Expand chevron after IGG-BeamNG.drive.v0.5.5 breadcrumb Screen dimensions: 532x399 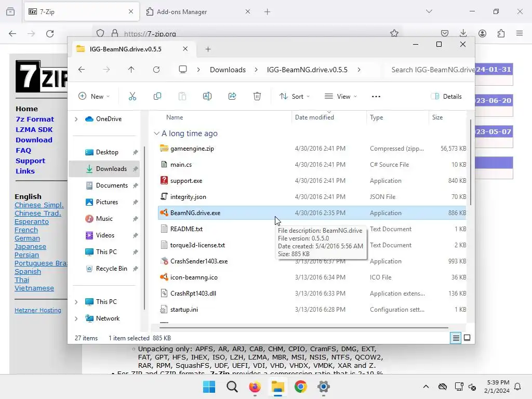click(x=359, y=70)
